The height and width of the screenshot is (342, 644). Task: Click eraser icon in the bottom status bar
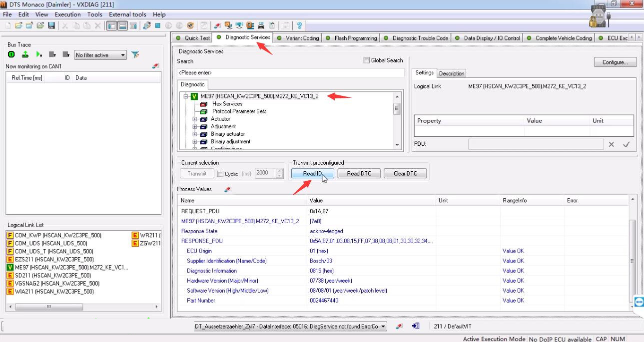click(x=399, y=326)
